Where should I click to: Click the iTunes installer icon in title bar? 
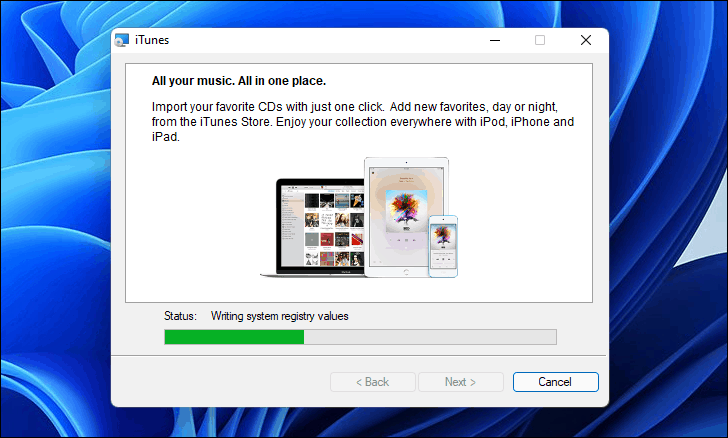click(x=122, y=40)
